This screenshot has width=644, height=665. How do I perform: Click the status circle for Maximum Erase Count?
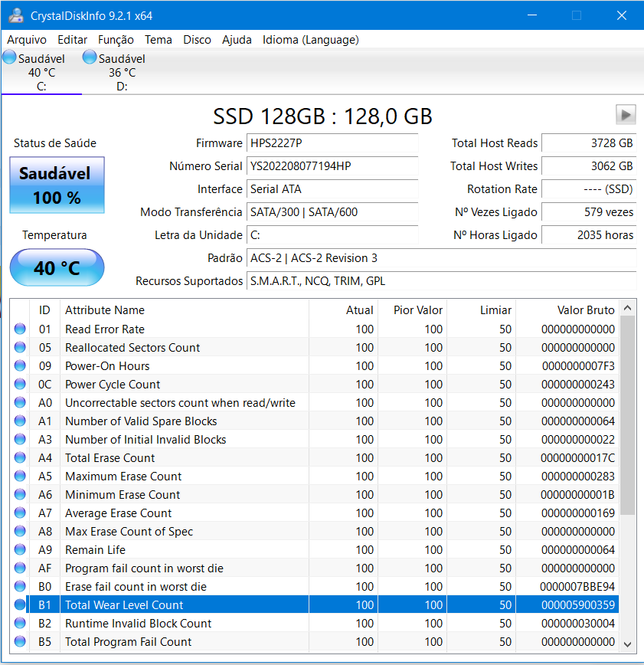pyautogui.click(x=20, y=476)
